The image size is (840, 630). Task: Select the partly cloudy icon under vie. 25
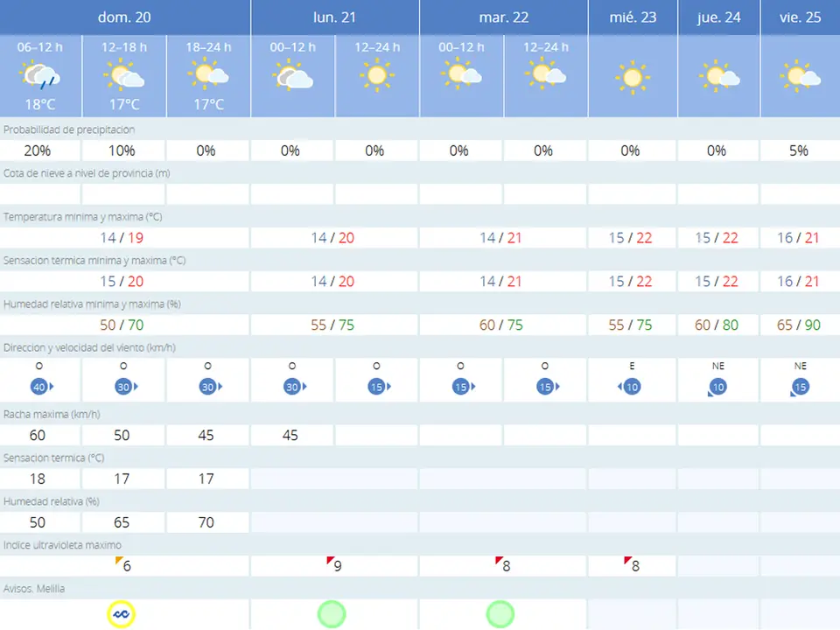click(801, 77)
